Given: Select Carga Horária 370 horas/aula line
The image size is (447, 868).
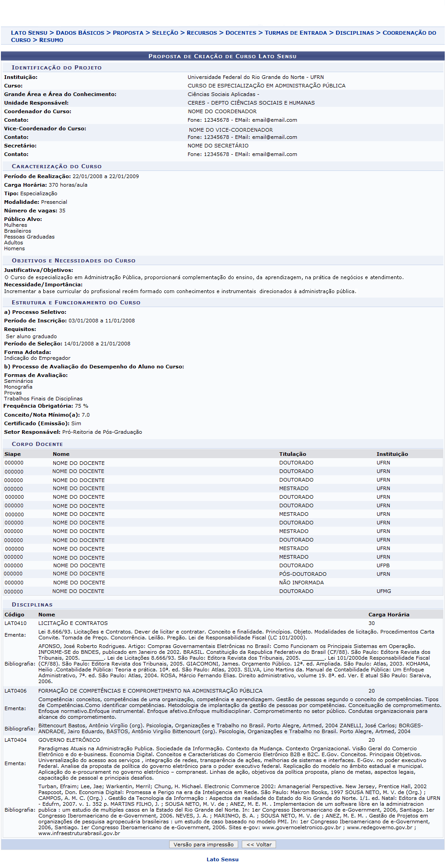Looking at the screenshot, I should click(x=46, y=185).
